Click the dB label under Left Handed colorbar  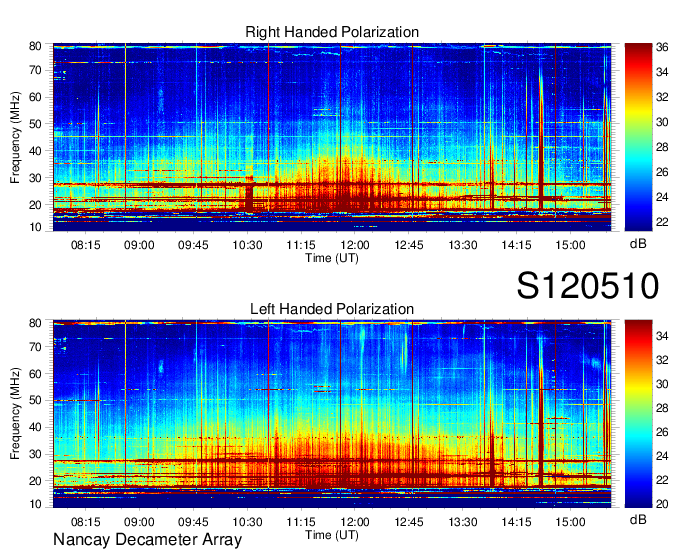[x=638, y=519]
